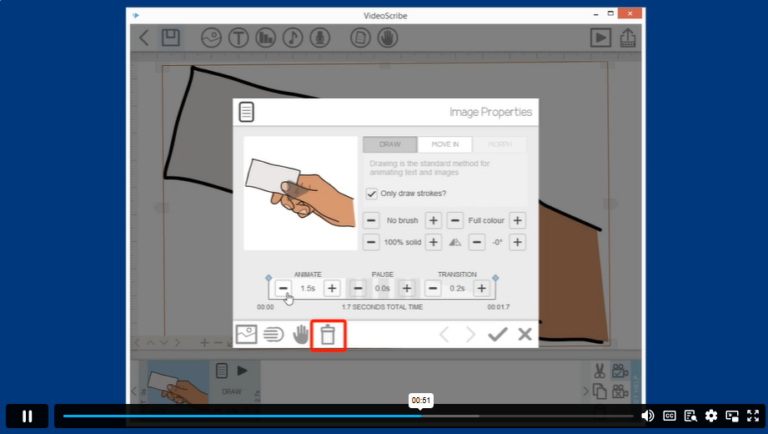Seek on the video progress bar
The width and height of the screenshot is (768, 434).
[348, 416]
